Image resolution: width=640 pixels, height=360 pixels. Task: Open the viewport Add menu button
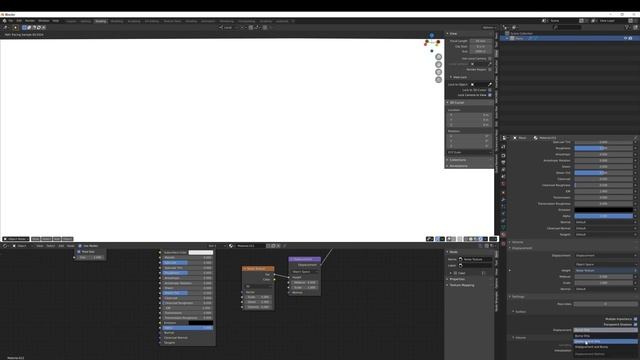coord(57,239)
